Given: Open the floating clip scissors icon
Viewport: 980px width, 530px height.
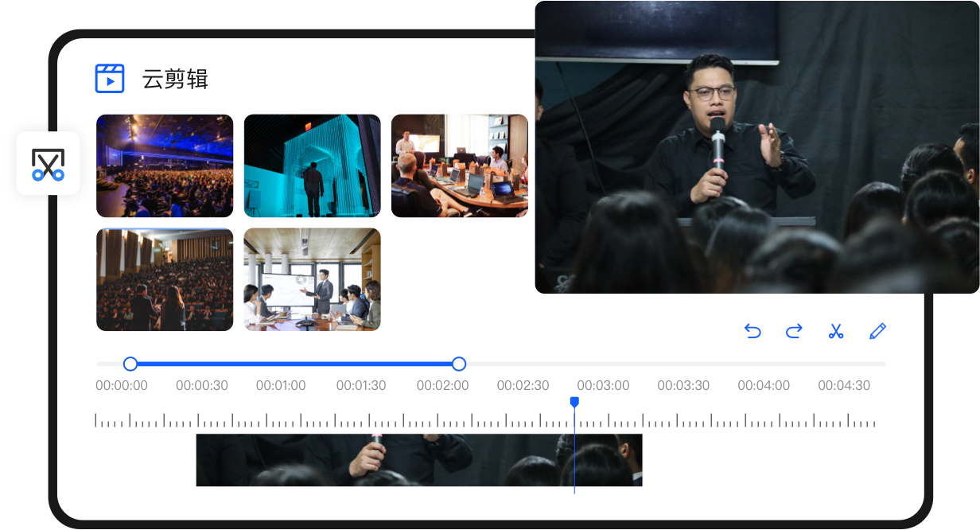Looking at the screenshot, I should point(48,164).
